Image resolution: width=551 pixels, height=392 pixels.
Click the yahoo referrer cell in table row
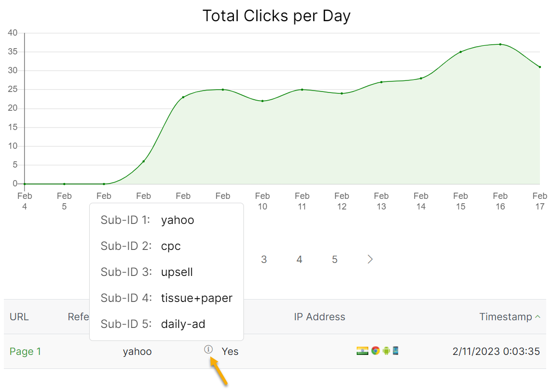click(137, 352)
